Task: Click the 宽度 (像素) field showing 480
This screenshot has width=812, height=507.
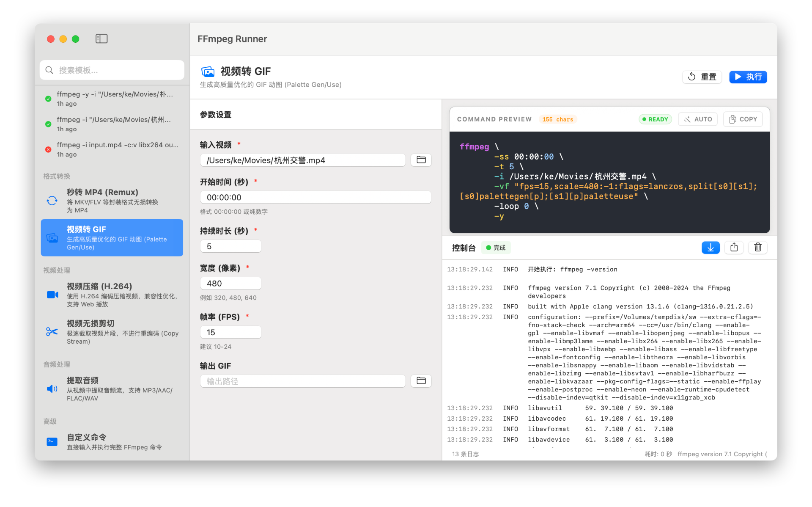Action: 231,284
